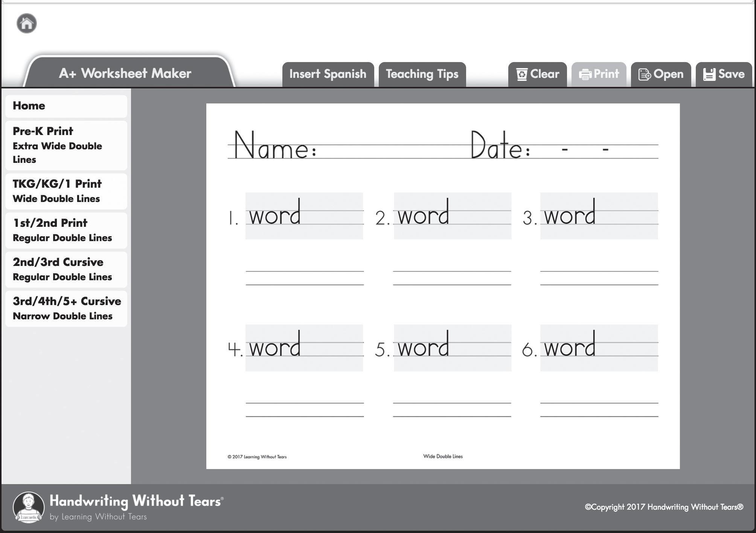Click the Handwriting Without Tears logo
The height and width of the screenshot is (533, 756).
pyautogui.click(x=29, y=507)
